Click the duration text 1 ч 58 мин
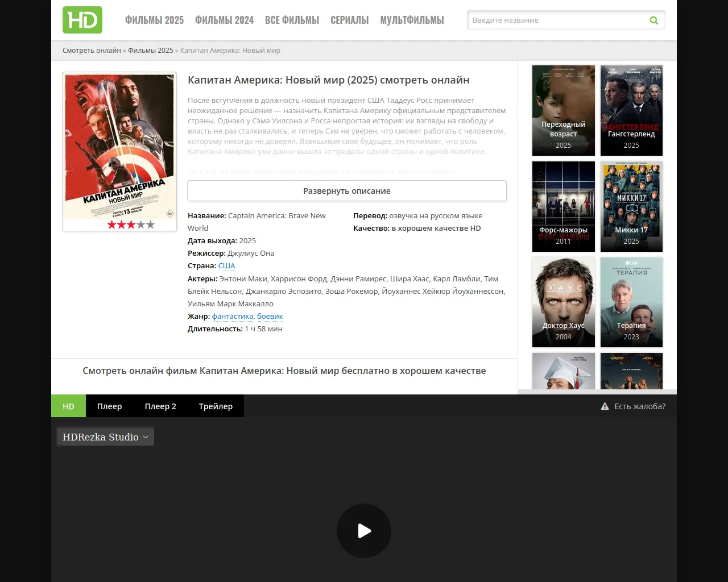The image size is (728, 582). (x=263, y=329)
